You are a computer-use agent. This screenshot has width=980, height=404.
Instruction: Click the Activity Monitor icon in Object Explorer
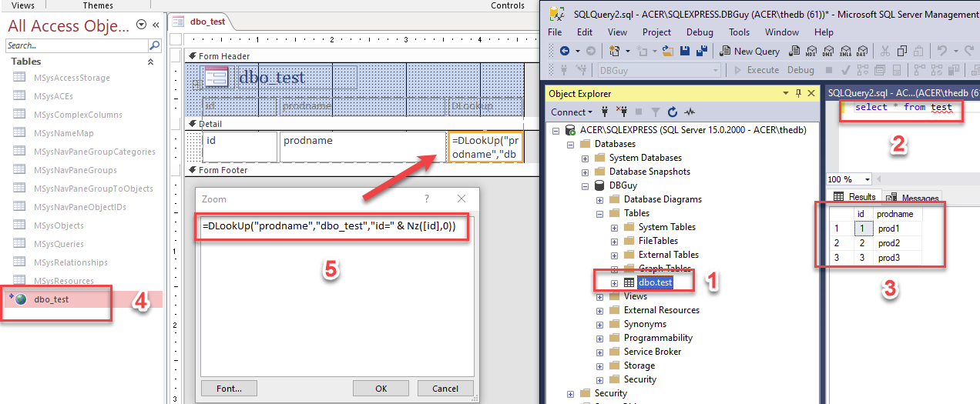(690, 112)
